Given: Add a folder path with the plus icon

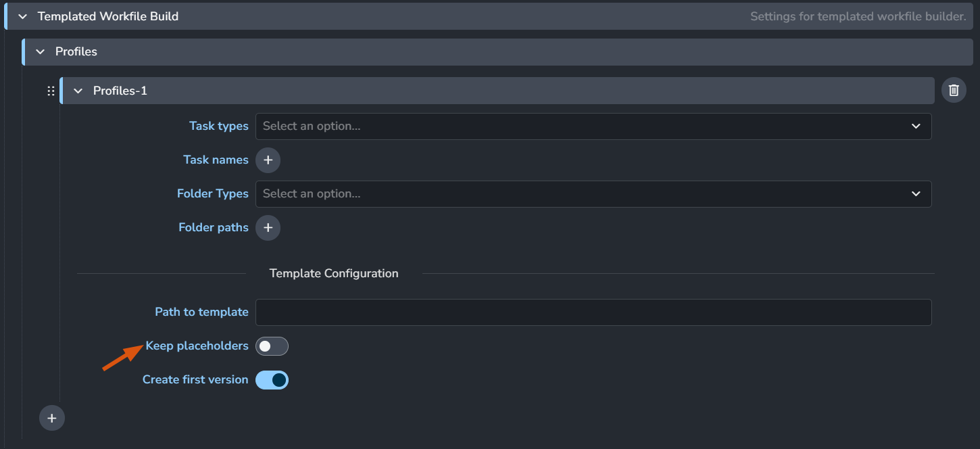Looking at the screenshot, I should (268, 228).
